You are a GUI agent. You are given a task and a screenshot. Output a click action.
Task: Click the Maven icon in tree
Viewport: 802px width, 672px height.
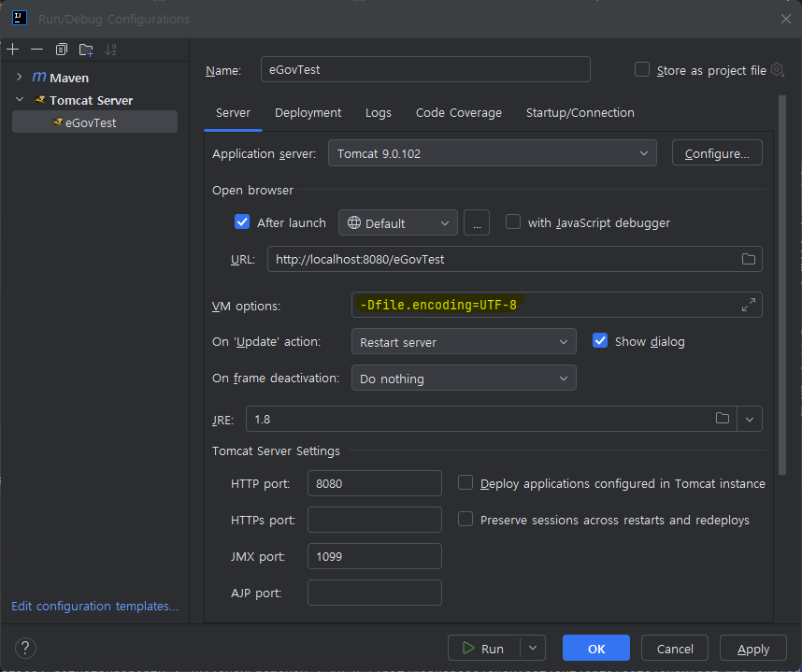coord(39,78)
